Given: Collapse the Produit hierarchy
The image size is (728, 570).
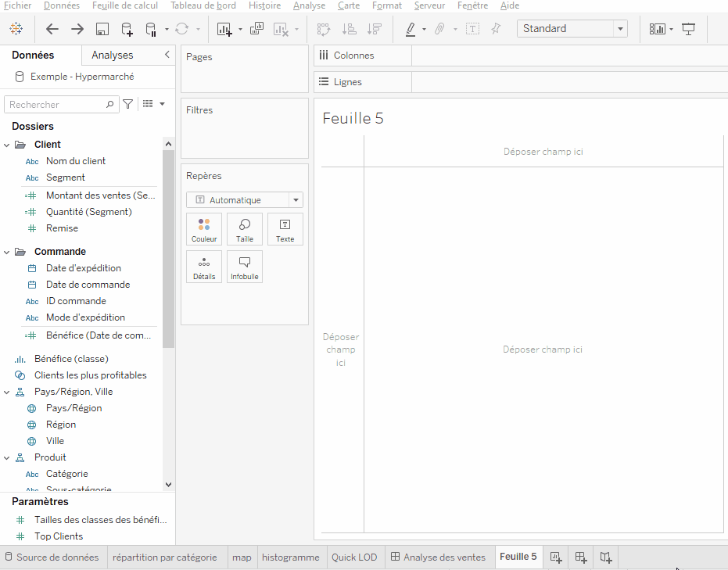Looking at the screenshot, I should tap(6, 457).
